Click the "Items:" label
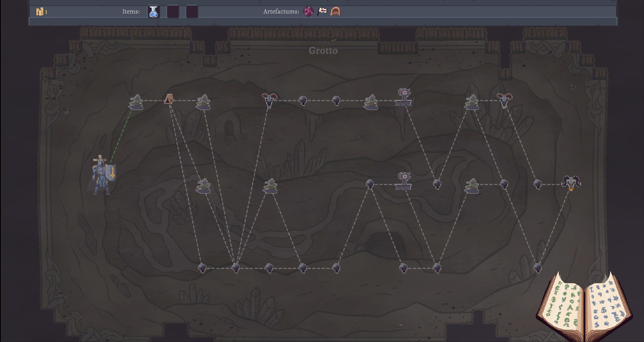Image resolution: width=644 pixels, height=342 pixels. tap(131, 12)
